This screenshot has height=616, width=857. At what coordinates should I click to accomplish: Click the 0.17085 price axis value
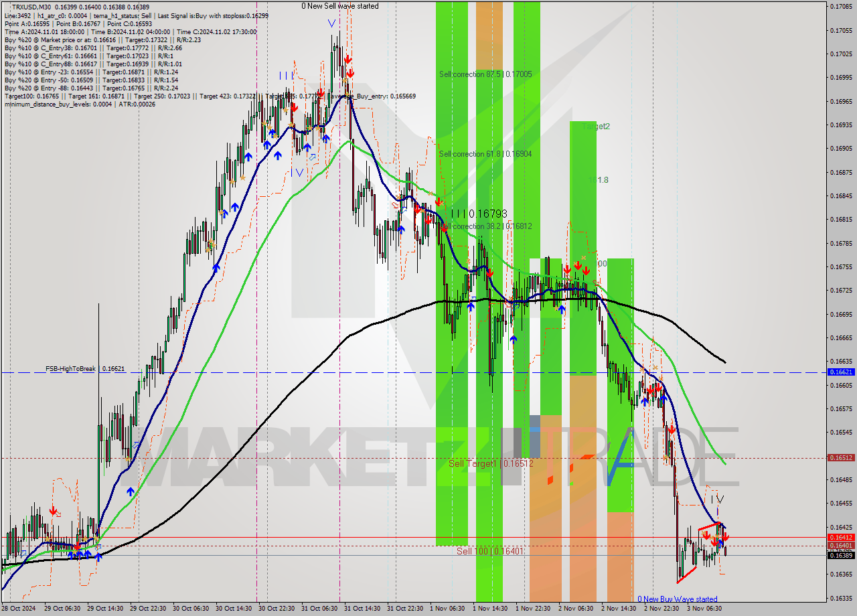[x=841, y=6]
